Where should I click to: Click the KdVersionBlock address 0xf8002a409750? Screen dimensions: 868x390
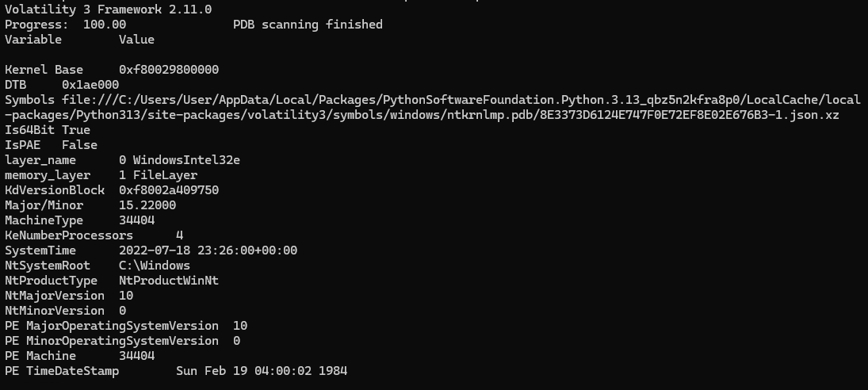point(169,190)
